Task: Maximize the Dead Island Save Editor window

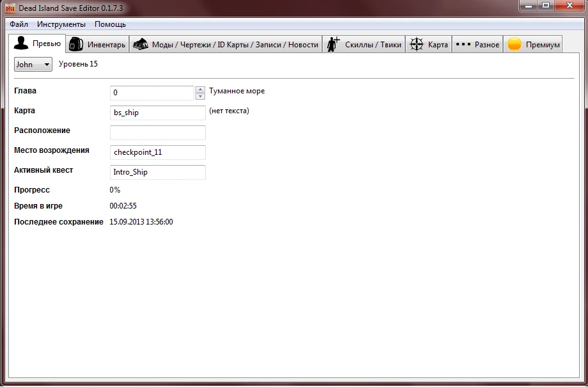Action: (x=546, y=6)
